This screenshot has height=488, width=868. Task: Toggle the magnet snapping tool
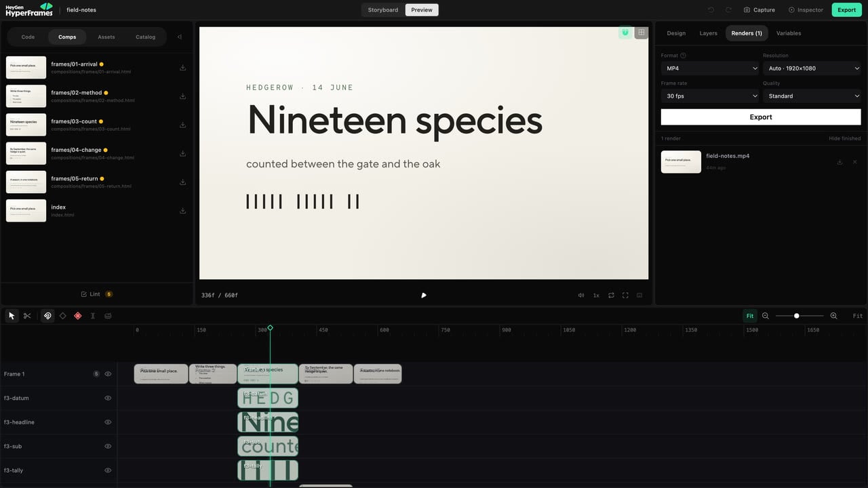[x=47, y=316]
